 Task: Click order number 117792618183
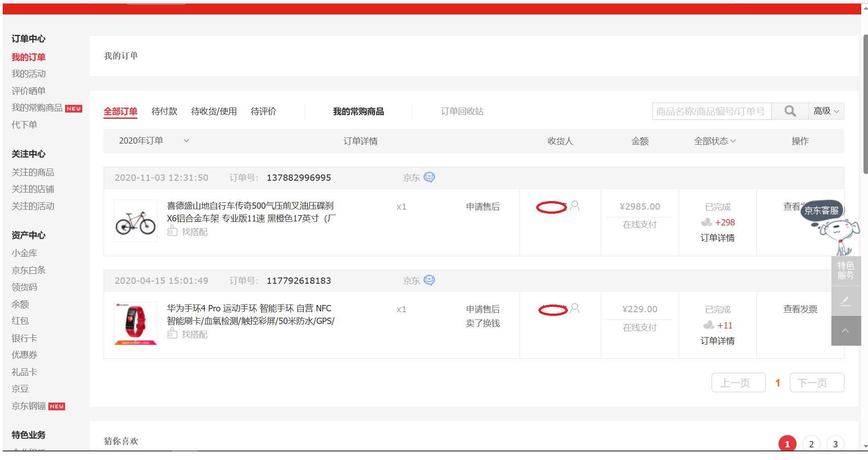point(299,281)
